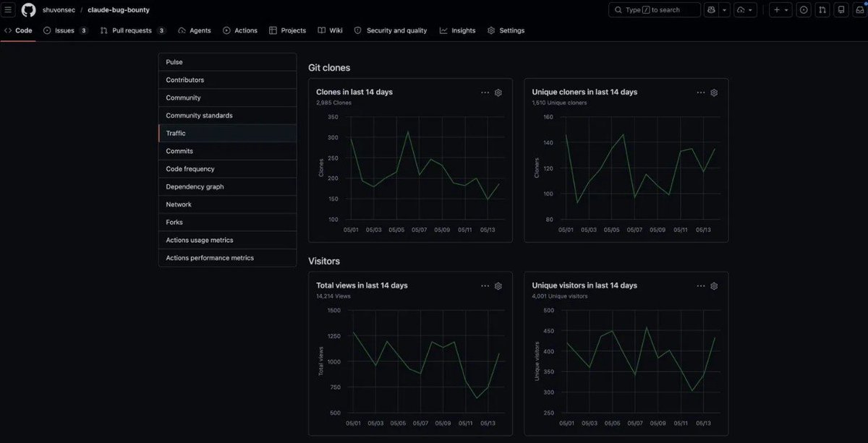Image resolution: width=868 pixels, height=443 pixels.
Task: Open gear settings on Clones chart
Action: (x=498, y=93)
